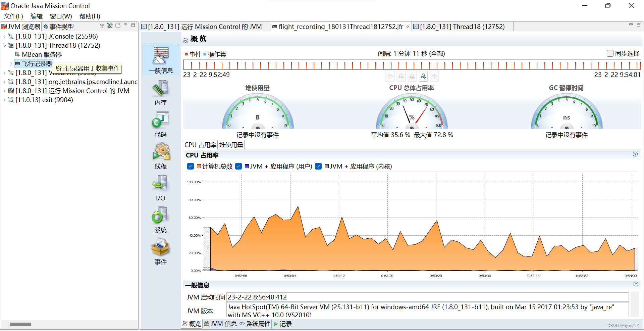
Task: Expand the VisualVM tree node
Action: (4, 73)
